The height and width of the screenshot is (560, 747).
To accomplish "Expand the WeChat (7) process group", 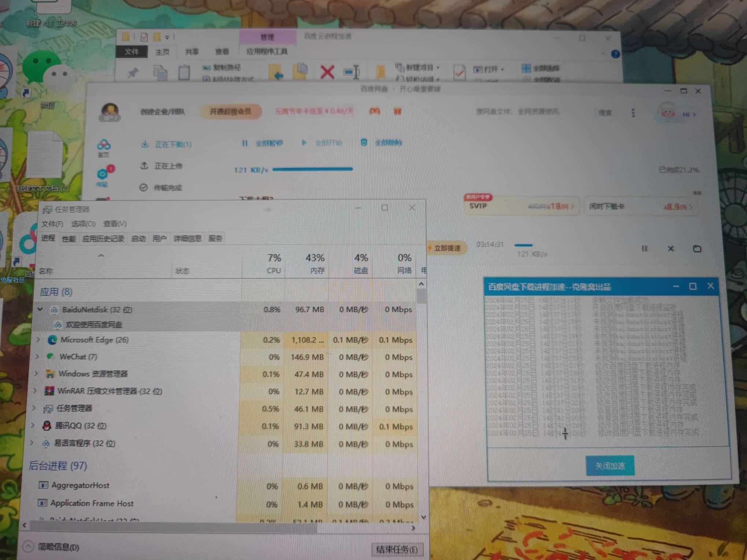I will click(37, 356).
